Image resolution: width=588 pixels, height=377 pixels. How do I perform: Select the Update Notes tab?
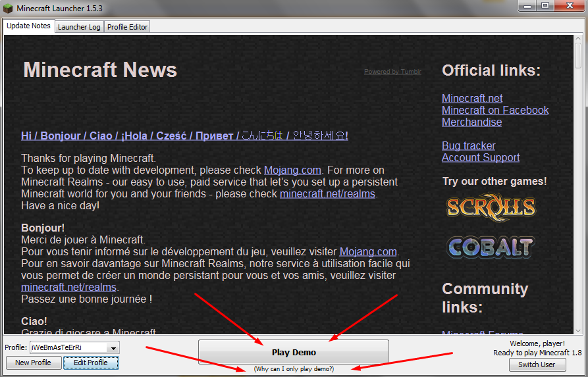(28, 26)
